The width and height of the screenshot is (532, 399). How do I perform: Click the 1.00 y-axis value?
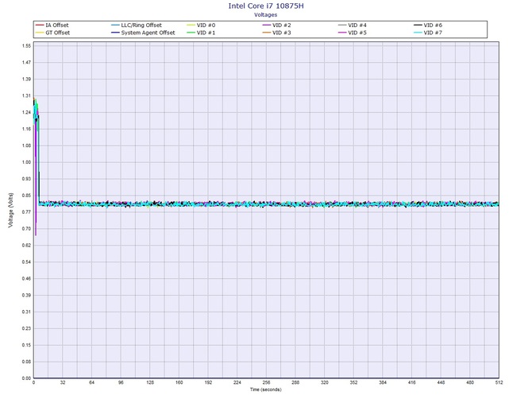(26, 162)
